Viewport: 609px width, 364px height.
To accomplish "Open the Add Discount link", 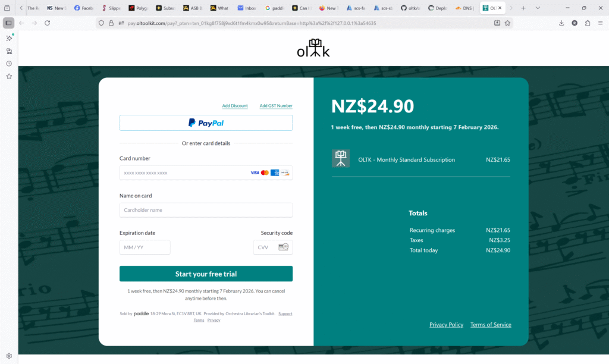I will [x=235, y=106].
